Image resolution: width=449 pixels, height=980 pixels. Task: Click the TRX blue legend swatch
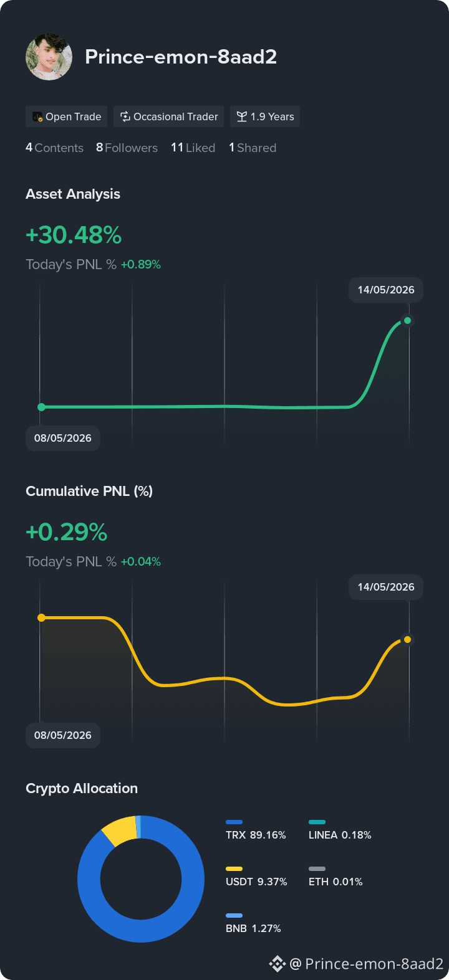coord(234,822)
